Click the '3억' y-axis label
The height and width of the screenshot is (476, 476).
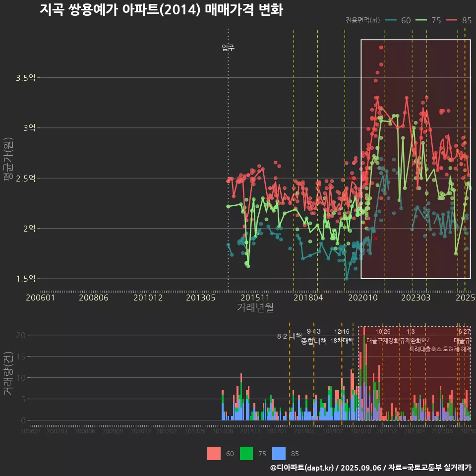pyautogui.click(x=29, y=128)
